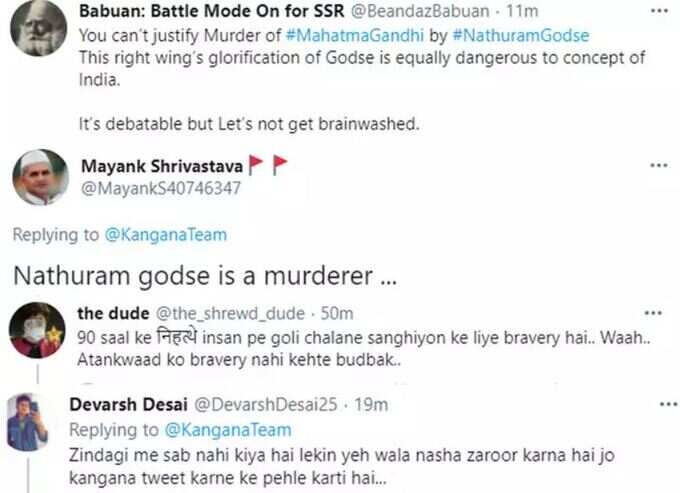Click the 11m timestamp on Babuan's tweet

[522, 11]
